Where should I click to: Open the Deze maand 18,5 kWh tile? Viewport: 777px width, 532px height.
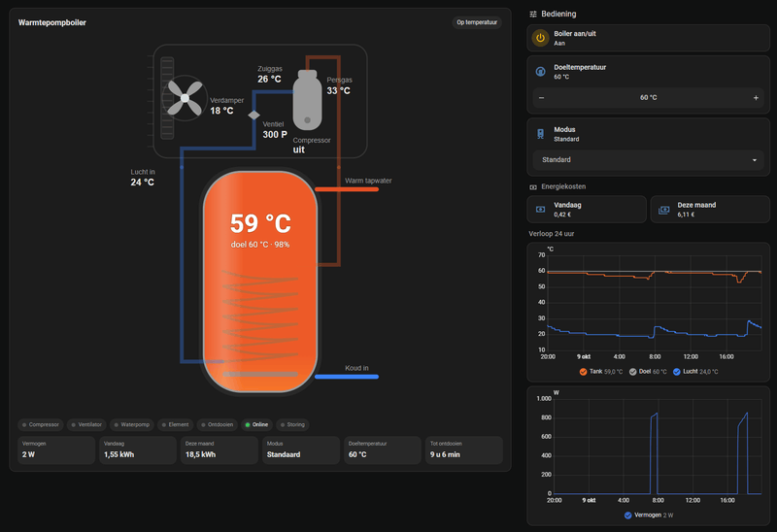click(220, 449)
